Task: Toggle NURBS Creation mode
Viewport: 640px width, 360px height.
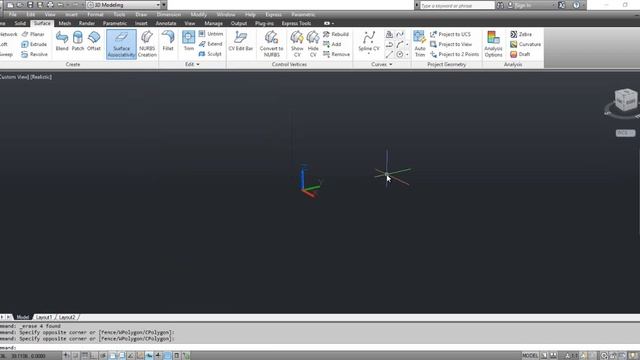Action: [147, 44]
